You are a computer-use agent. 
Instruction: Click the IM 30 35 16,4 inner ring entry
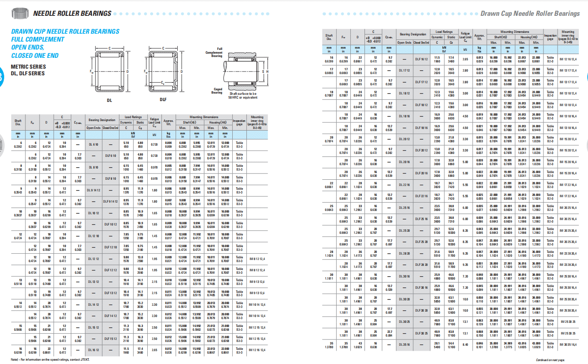point(568,344)
